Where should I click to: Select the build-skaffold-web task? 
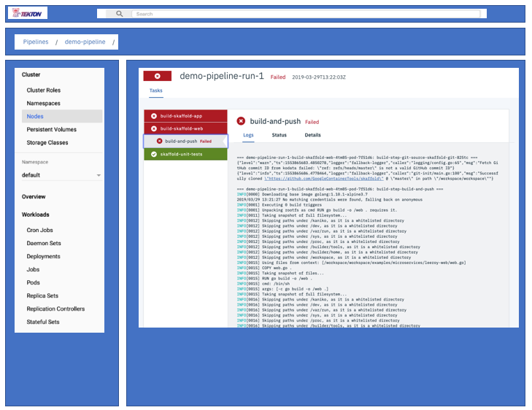pyautogui.click(x=185, y=128)
